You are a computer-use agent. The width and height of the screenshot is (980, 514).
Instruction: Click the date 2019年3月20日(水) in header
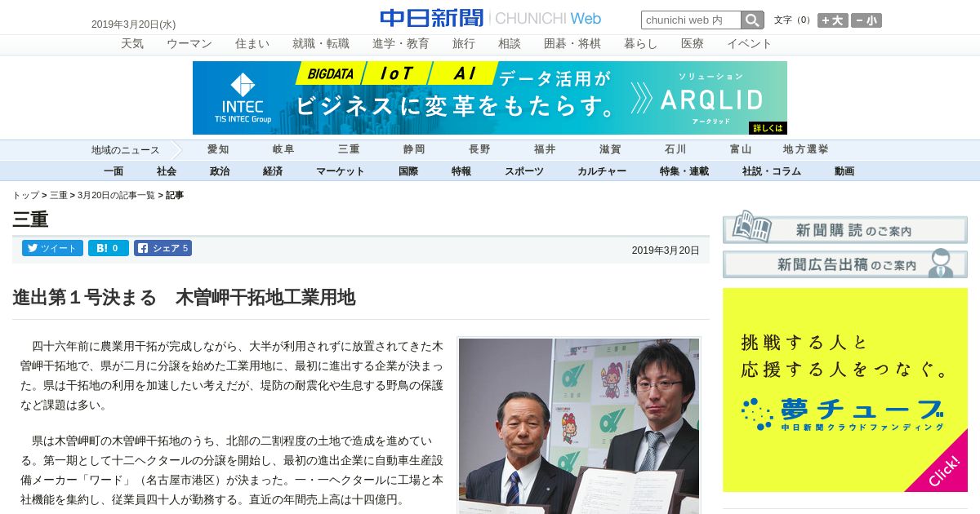133,24
